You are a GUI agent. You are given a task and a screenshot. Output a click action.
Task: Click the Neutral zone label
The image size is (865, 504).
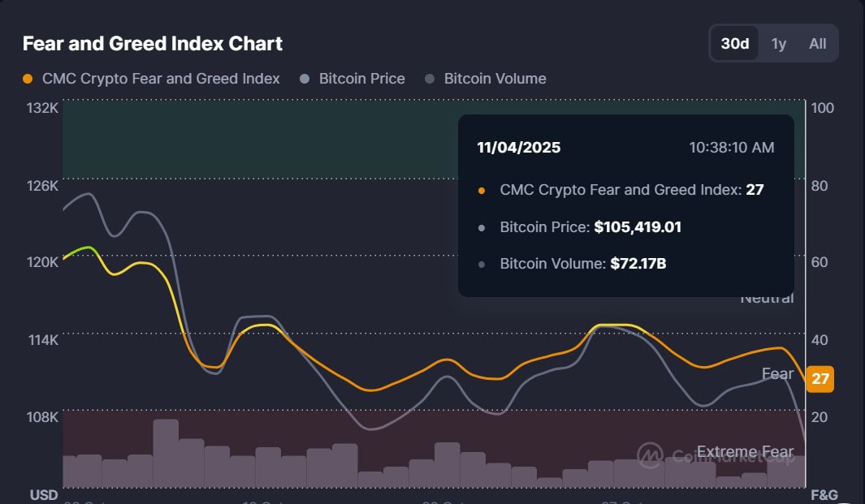tap(768, 298)
